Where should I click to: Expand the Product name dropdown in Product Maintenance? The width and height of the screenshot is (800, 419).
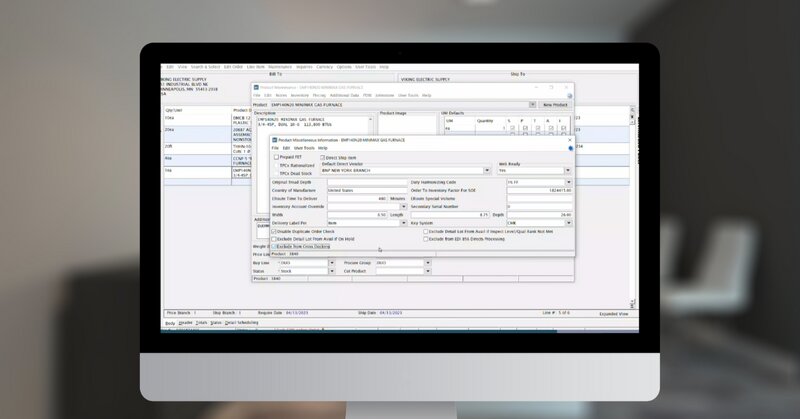click(x=532, y=105)
